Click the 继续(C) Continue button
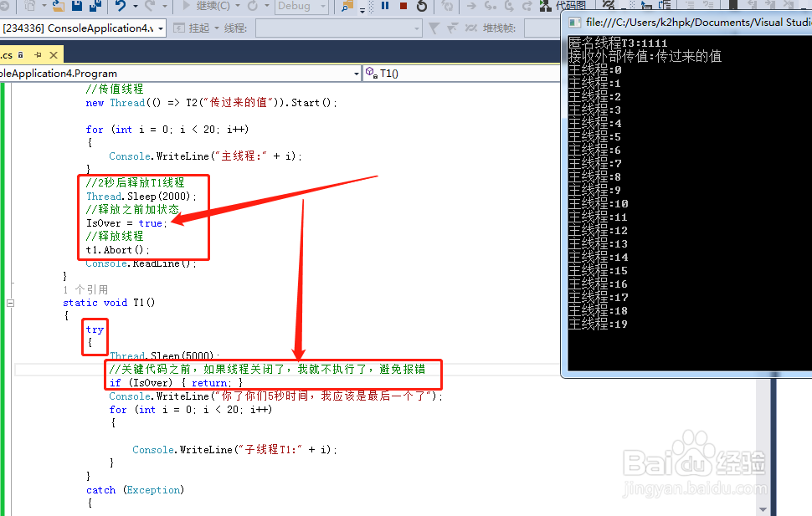Image resolution: width=812 pixels, height=516 pixels. pos(206,6)
